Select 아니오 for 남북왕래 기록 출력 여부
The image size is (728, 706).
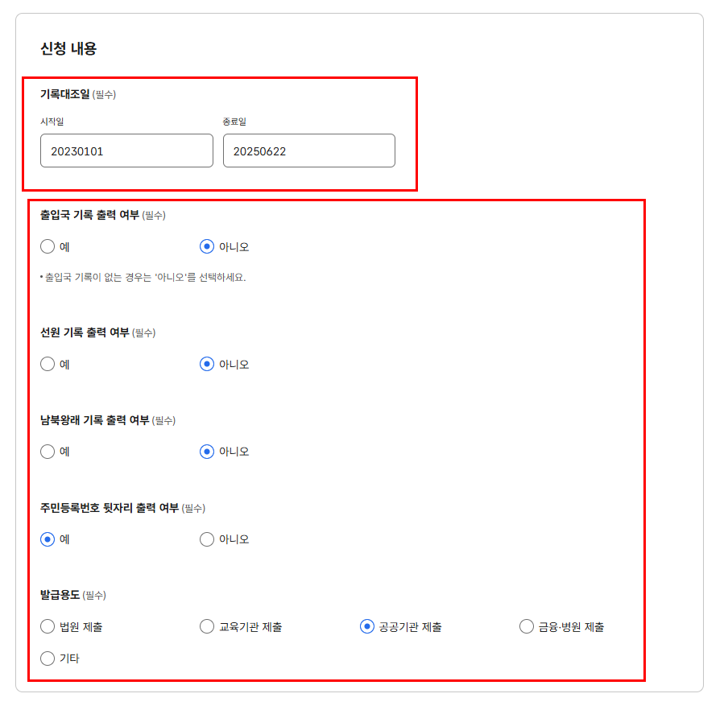coord(207,452)
